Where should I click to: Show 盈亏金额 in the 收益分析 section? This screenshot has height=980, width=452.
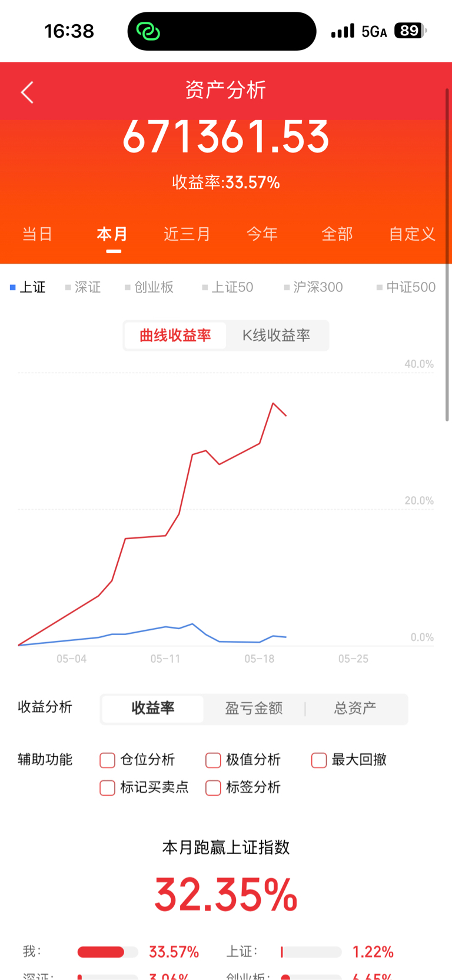pos(254,708)
